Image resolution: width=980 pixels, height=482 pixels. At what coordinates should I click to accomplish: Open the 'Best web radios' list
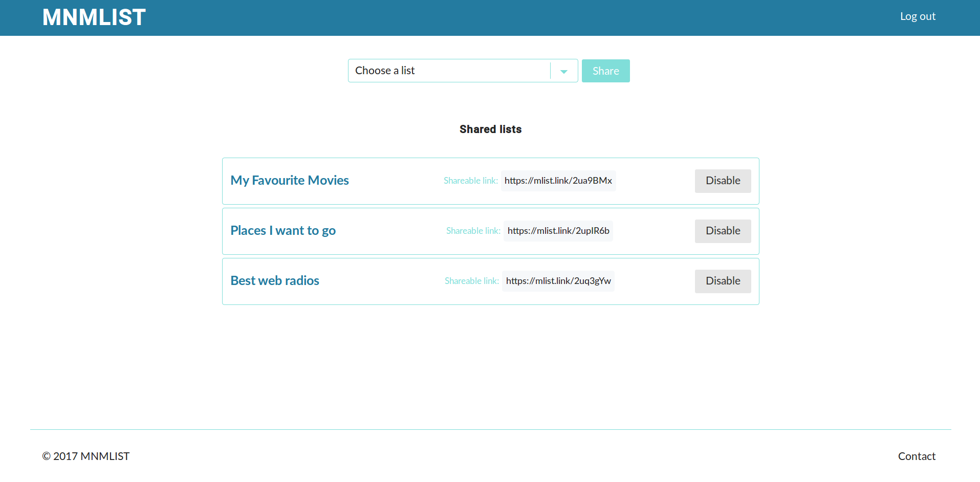tap(274, 280)
